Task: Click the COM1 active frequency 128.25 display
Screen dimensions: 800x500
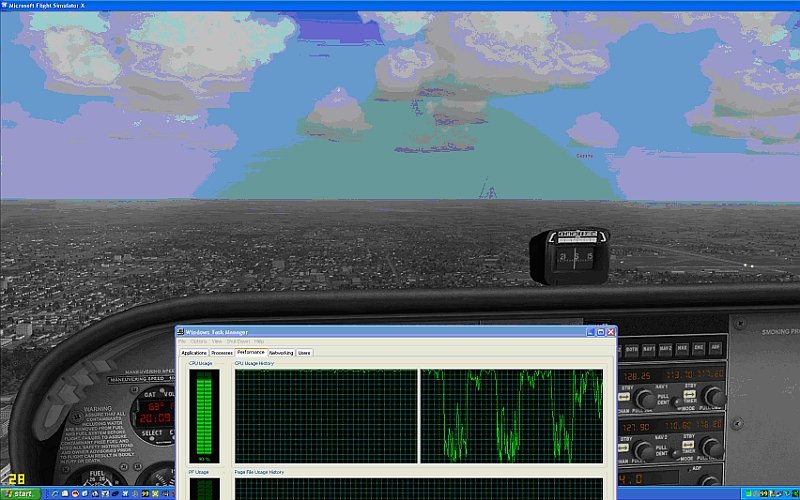Action: pos(638,376)
